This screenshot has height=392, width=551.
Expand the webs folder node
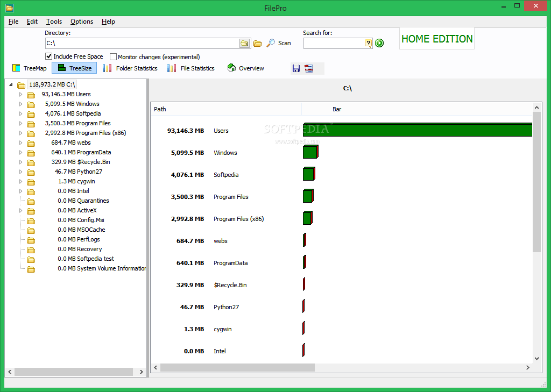click(x=21, y=142)
